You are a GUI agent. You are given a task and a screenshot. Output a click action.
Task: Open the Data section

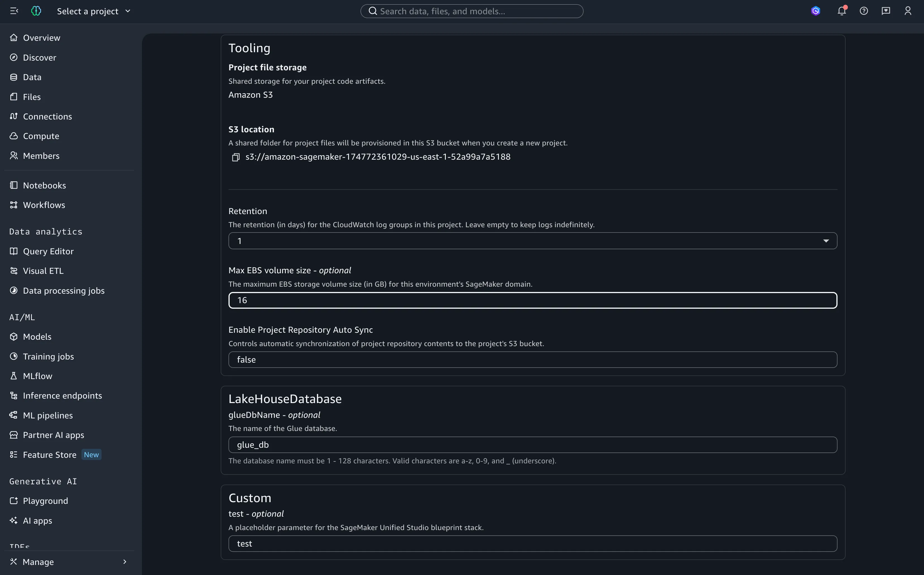pyautogui.click(x=32, y=77)
